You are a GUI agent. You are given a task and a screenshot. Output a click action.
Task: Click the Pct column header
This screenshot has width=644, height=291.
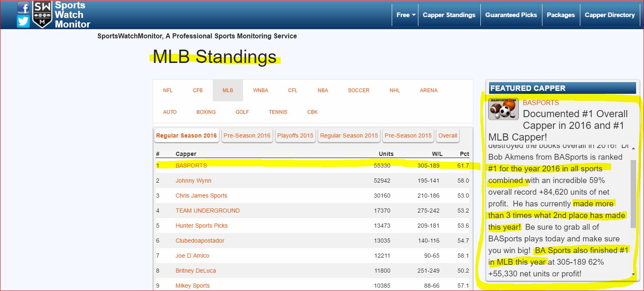(x=464, y=154)
